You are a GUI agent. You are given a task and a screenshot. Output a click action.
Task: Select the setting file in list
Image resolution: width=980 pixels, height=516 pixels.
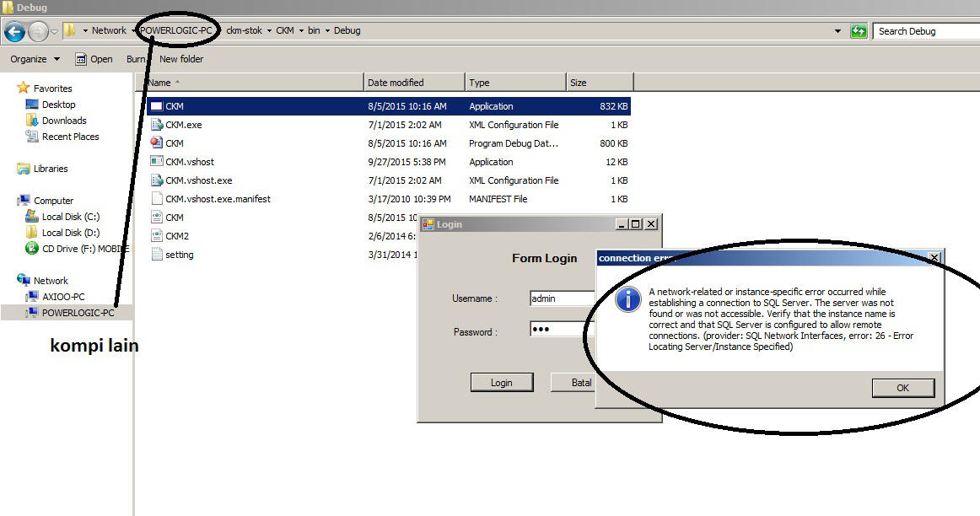[x=179, y=255]
